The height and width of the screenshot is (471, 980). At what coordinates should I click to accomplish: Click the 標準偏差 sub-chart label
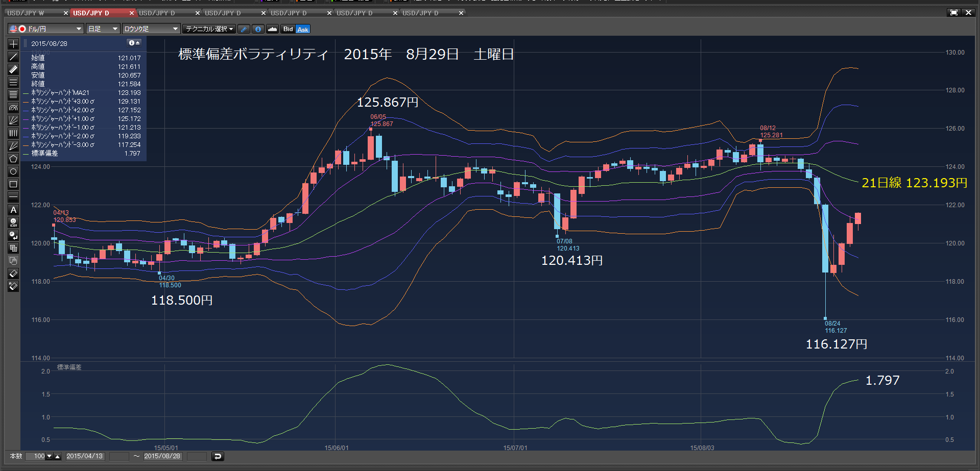click(69, 367)
